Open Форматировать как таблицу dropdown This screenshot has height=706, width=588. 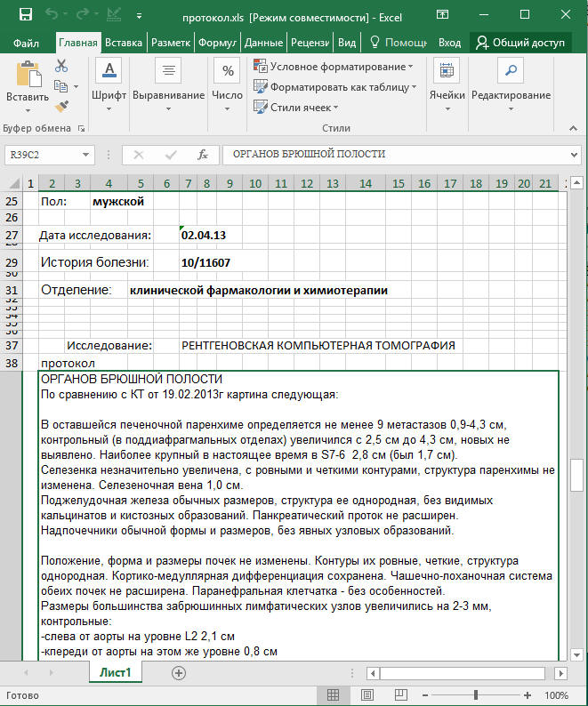coord(334,87)
